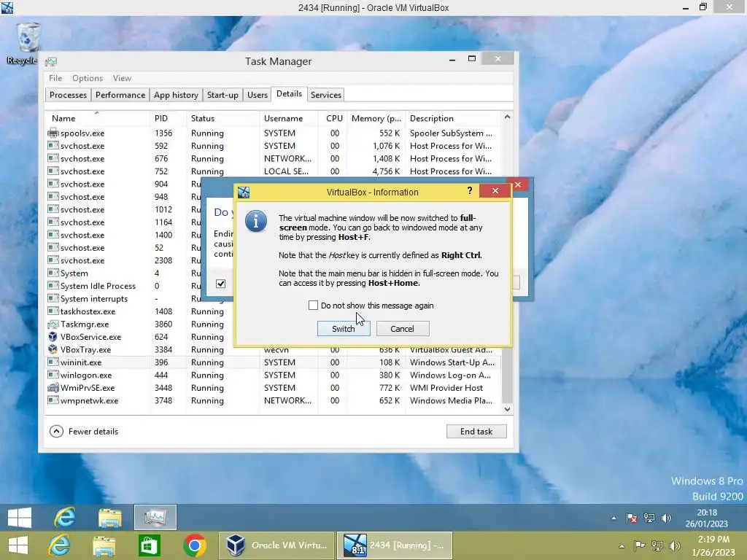Select the Start-up tab

[x=222, y=95]
